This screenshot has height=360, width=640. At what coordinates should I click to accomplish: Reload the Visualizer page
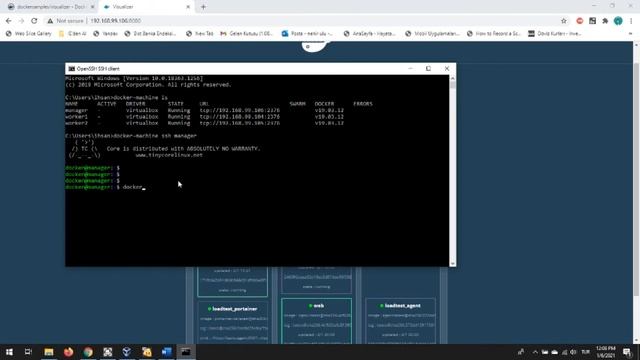click(34, 21)
